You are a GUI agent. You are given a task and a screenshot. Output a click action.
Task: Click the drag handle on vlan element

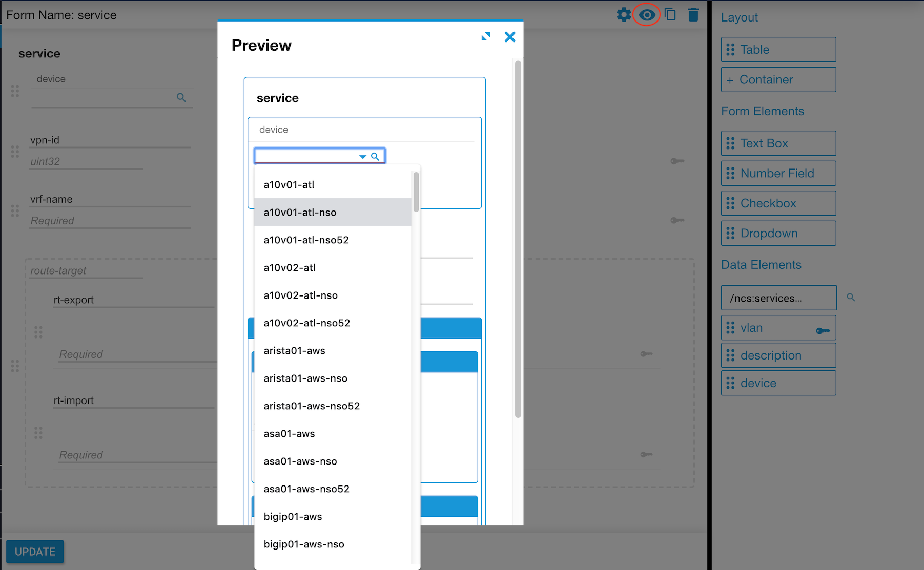point(730,328)
